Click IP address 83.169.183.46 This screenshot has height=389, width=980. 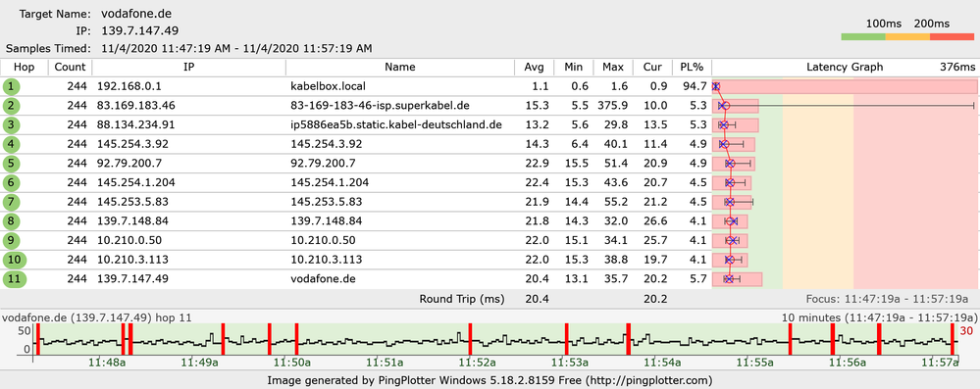tap(135, 106)
